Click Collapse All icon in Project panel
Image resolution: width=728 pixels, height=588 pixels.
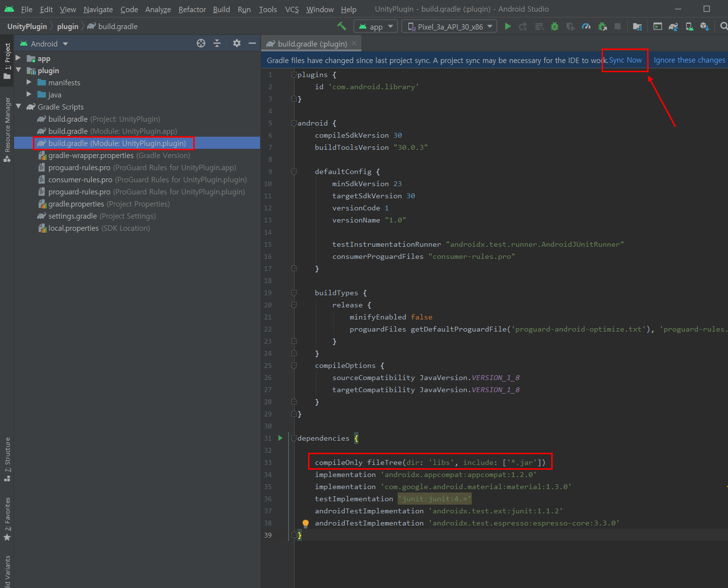tap(217, 44)
